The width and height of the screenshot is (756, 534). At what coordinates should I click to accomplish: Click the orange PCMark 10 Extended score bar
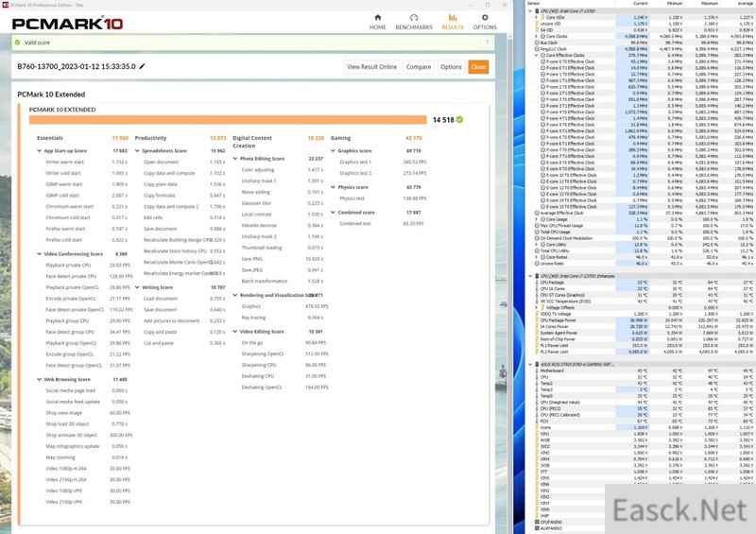pos(228,120)
